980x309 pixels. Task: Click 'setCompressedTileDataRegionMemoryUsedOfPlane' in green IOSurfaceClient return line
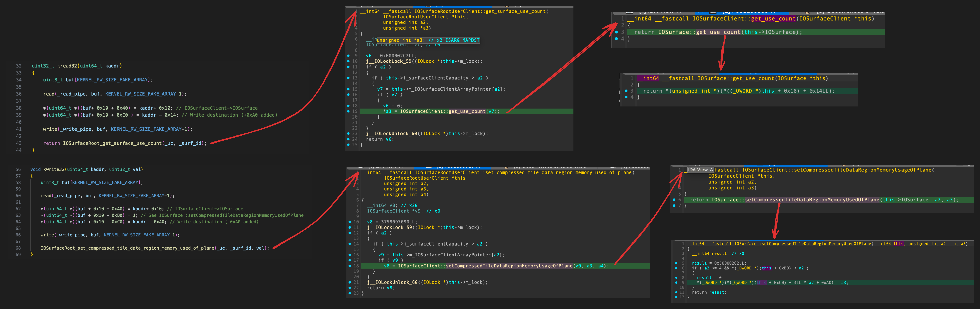point(812,200)
